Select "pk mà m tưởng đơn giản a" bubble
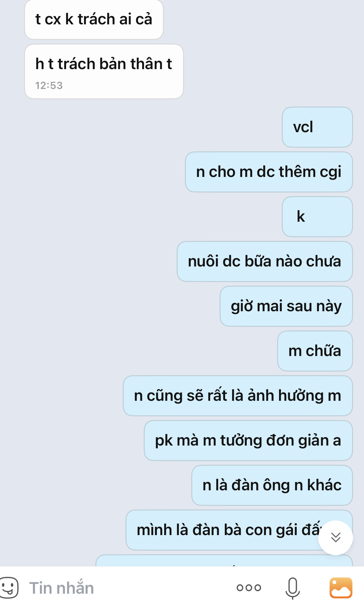 click(249, 441)
